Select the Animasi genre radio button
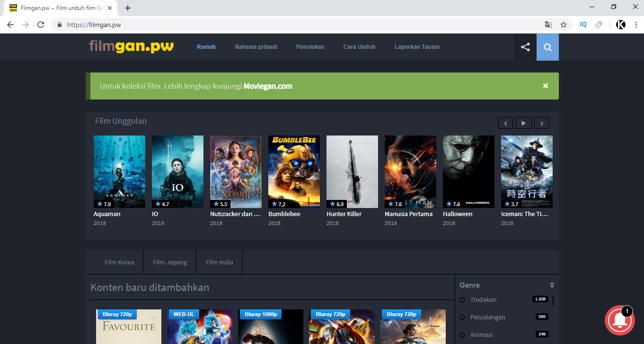Viewport: 644px width, 344px height. [461, 334]
